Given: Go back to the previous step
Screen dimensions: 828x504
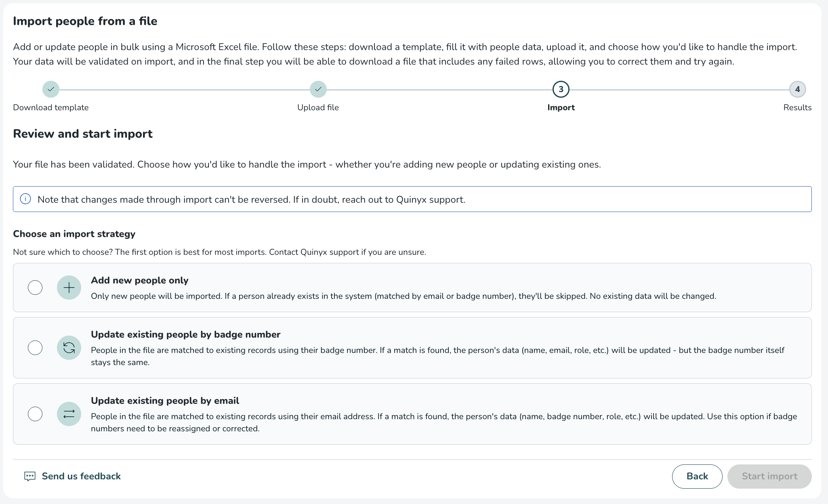Looking at the screenshot, I should coord(697,477).
